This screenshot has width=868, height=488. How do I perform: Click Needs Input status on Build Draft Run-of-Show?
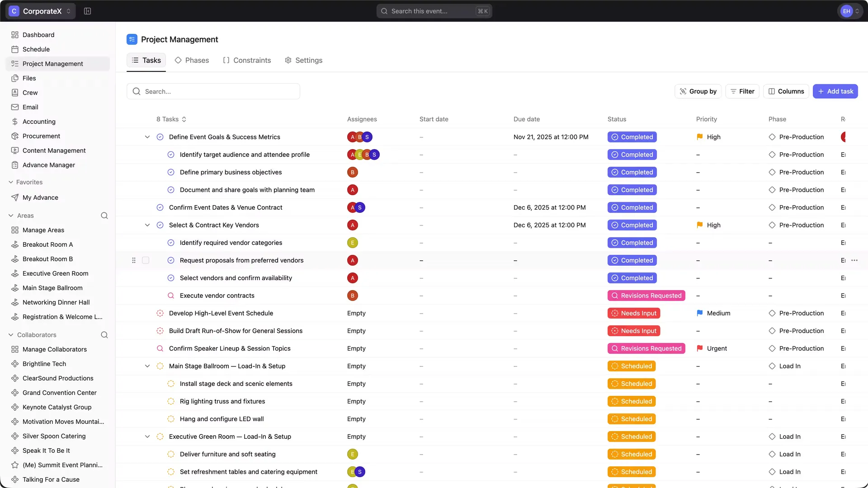click(634, 331)
